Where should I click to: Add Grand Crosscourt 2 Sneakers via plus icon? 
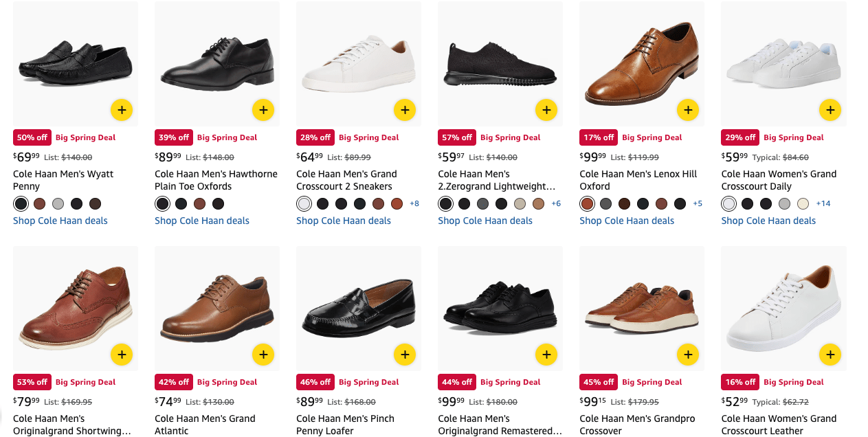coord(405,110)
